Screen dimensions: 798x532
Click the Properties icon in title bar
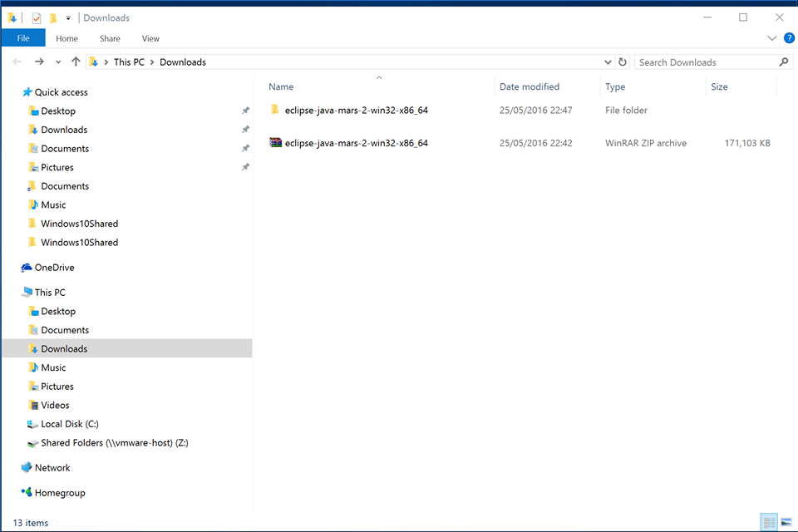click(x=36, y=17)
